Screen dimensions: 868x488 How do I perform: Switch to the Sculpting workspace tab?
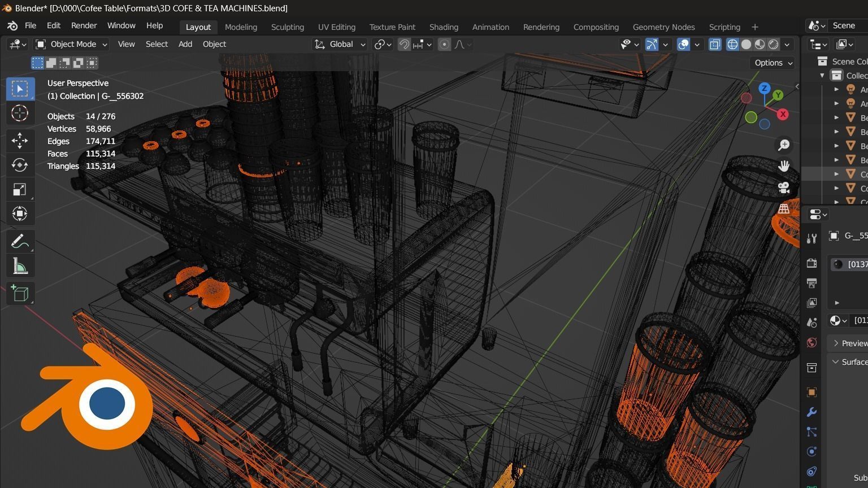coord(287,27)
